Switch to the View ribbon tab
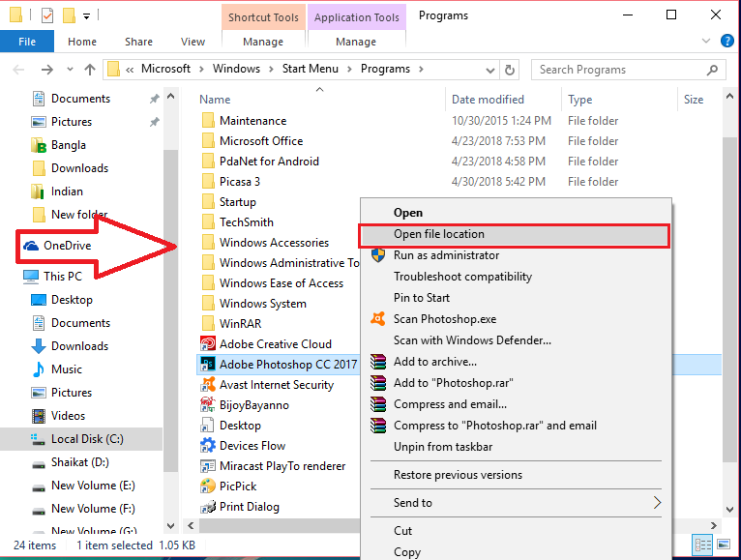Image resolution: width=741 pixels, height=560 pixels. click(193, 42)
